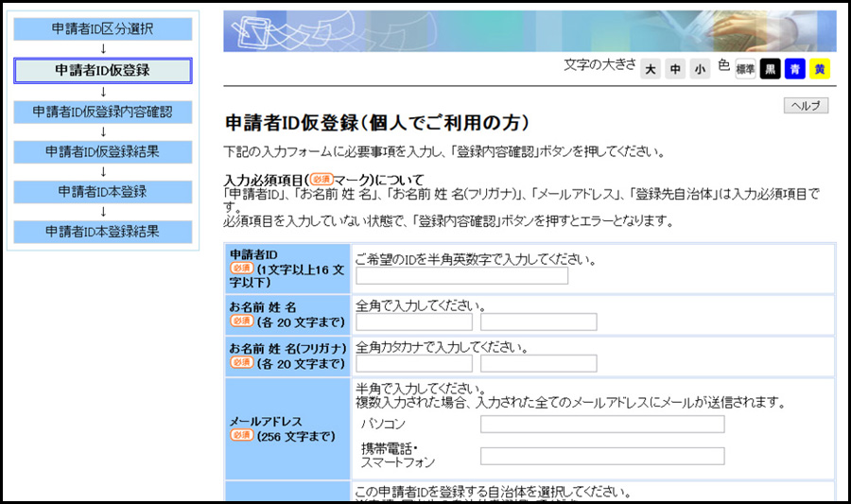Click the 携帯電話・スマートフォン email field
This screenshot has height=504, width=851.
click(x=602, y=456)
